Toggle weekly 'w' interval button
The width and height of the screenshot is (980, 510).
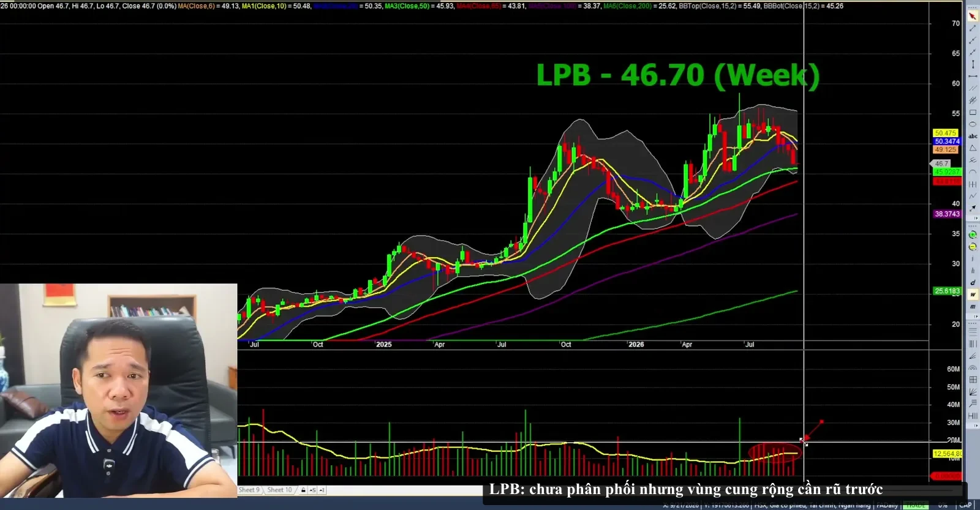tap(973, 294)
